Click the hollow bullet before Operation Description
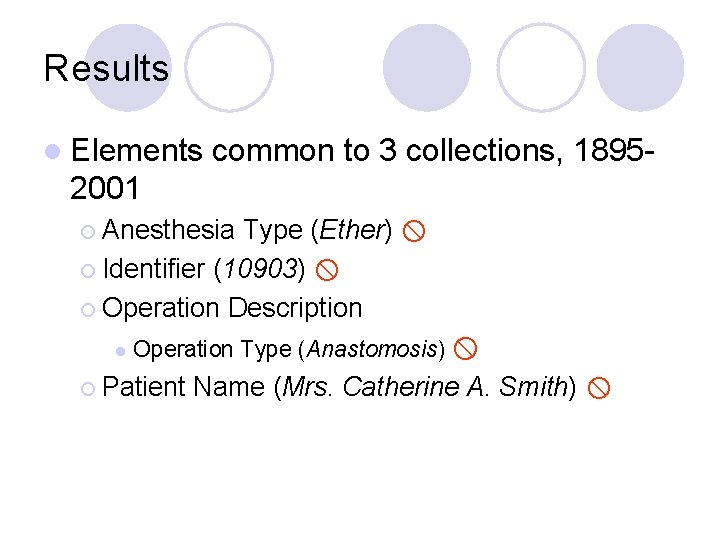 88,310
